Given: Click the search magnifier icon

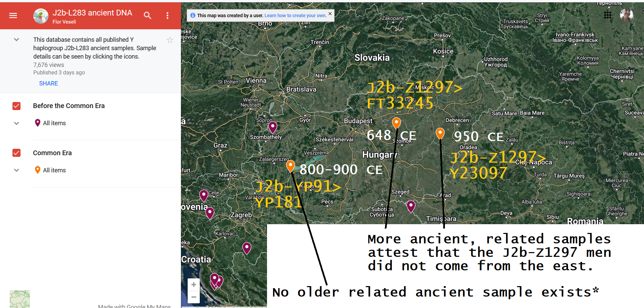Looking at the screenshot, I should click(147, 15).
